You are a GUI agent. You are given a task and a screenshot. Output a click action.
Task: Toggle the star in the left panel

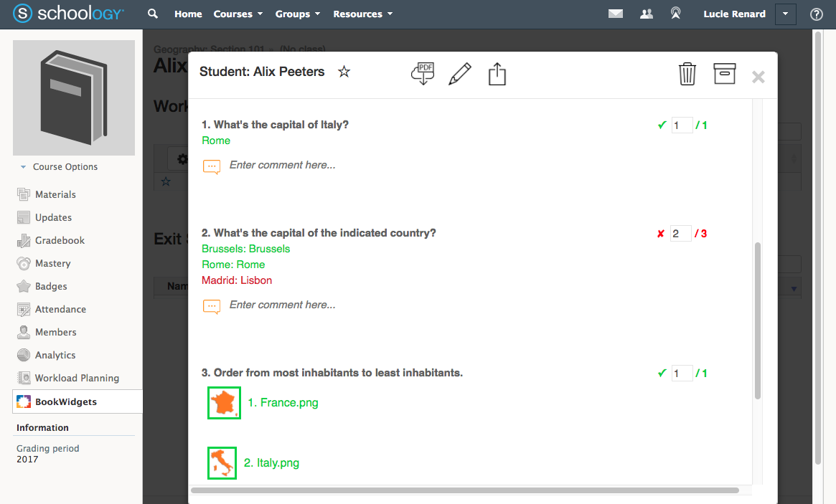tap(166, 181)
